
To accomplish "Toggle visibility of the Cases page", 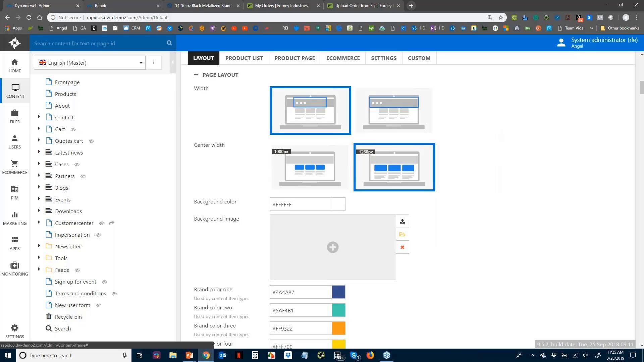I will [77, 164].
